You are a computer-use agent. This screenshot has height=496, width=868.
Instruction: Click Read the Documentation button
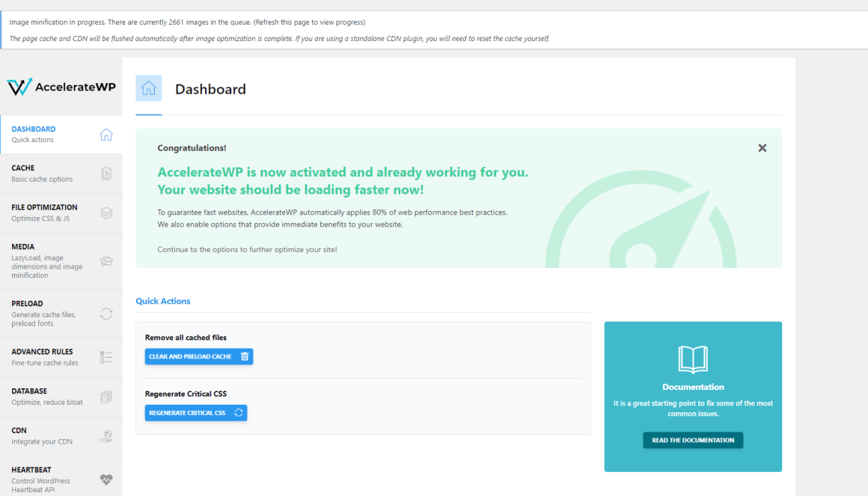[x=693, y=440]
